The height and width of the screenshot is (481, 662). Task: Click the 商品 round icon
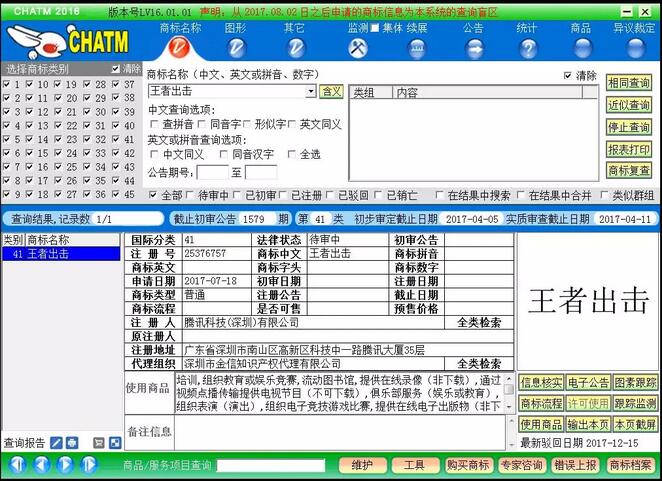[582, 48]
